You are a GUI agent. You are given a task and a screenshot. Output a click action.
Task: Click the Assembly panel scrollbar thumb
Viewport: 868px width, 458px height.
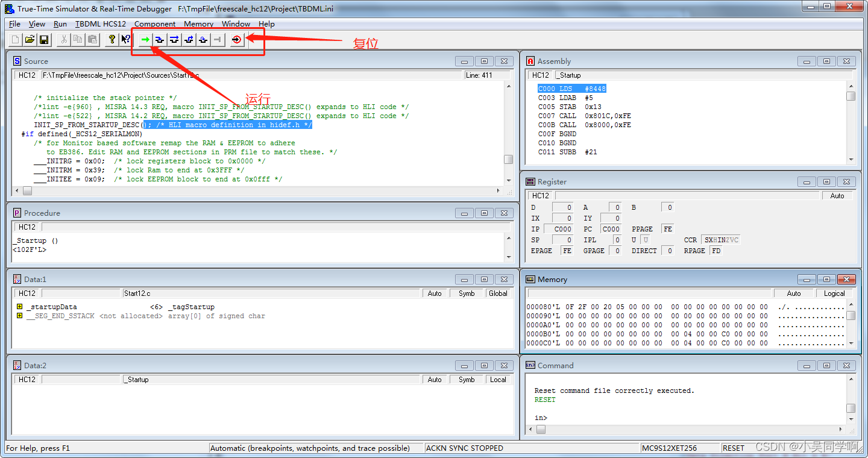851,96
